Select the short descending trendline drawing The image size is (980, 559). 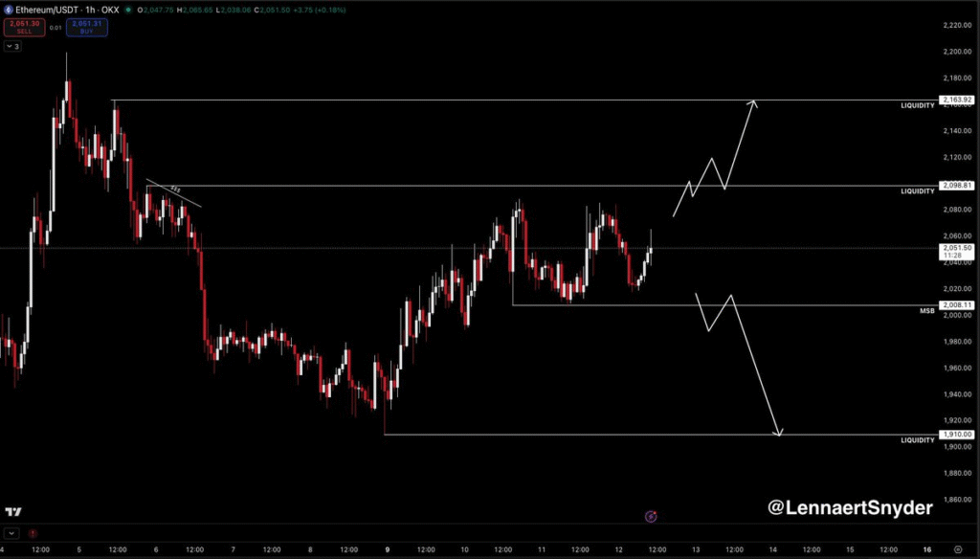174,192
